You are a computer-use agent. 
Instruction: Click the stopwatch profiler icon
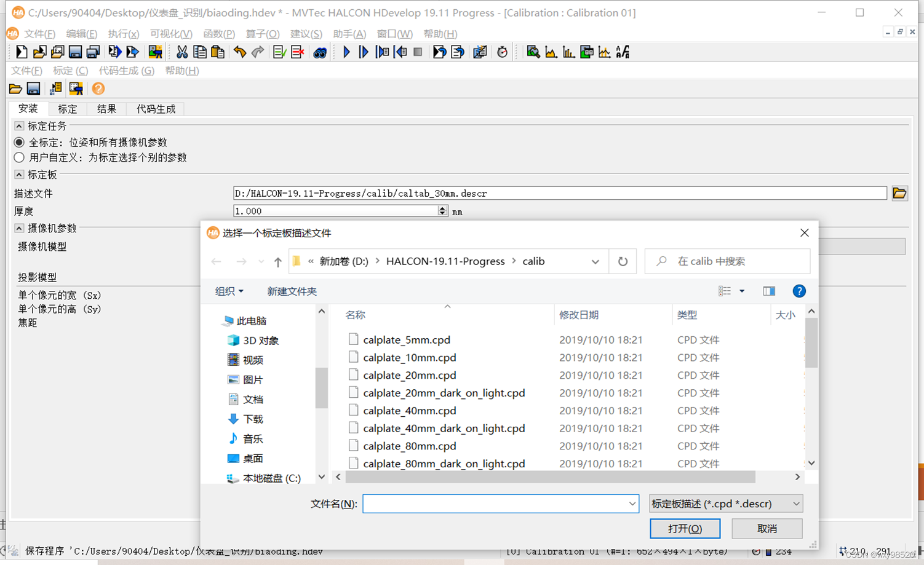coord(503,52)
